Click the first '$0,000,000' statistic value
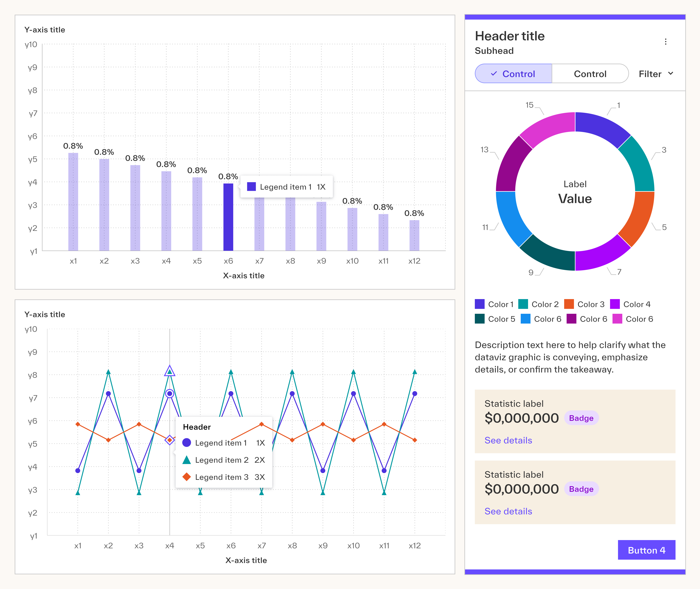This screenshot has height=589, width=700. coord(522,418)
